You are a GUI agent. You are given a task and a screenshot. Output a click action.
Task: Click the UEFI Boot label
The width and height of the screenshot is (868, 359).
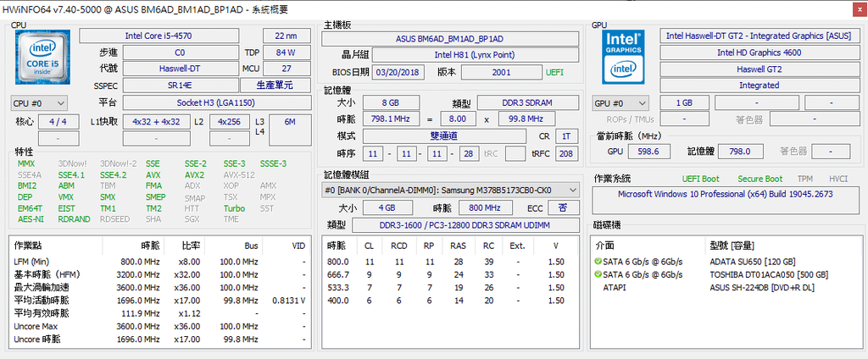click(x=701, y=179)
